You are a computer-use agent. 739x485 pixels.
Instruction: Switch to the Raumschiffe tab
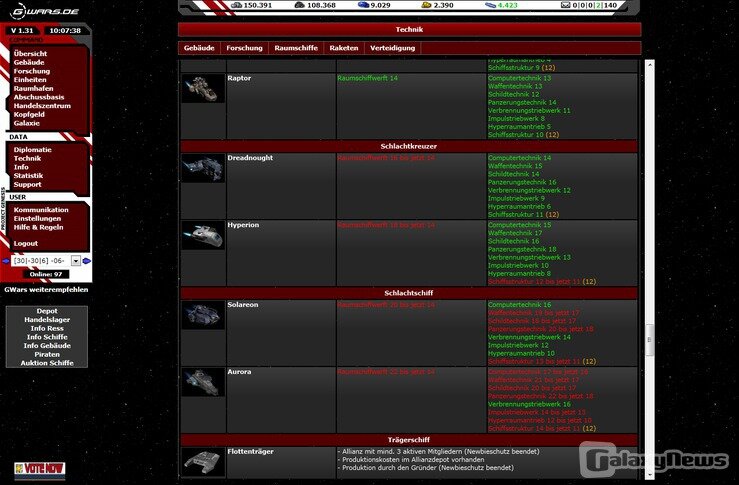coord(296,48)
